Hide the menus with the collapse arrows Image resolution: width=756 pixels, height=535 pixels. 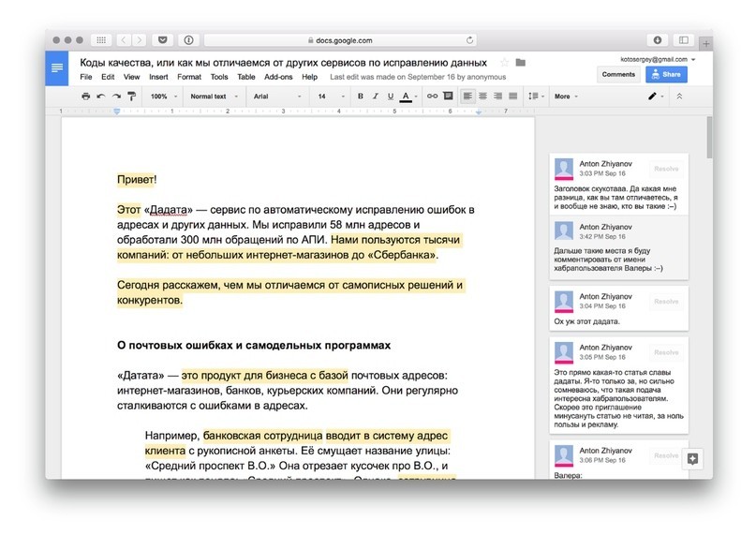pos(679,96)
